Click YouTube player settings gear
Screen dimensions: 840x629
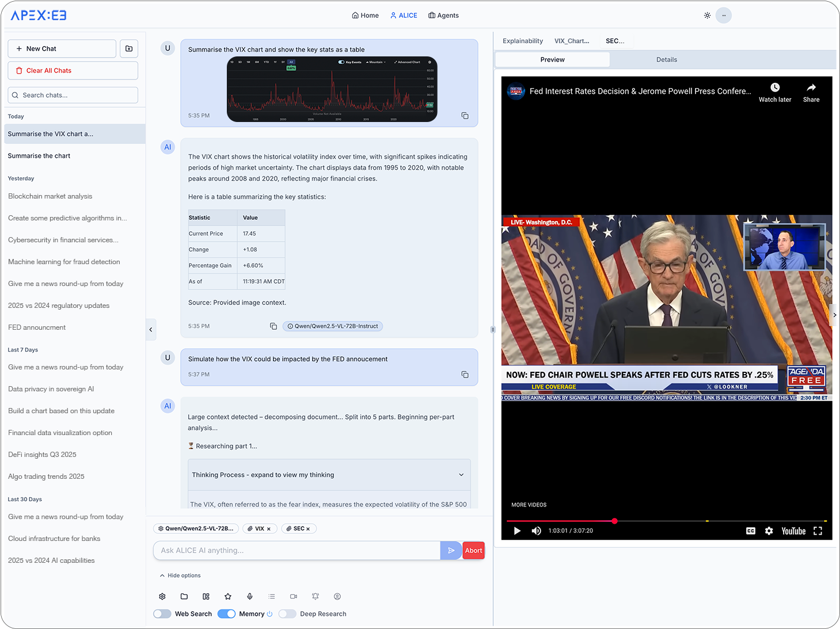[769, 531]
